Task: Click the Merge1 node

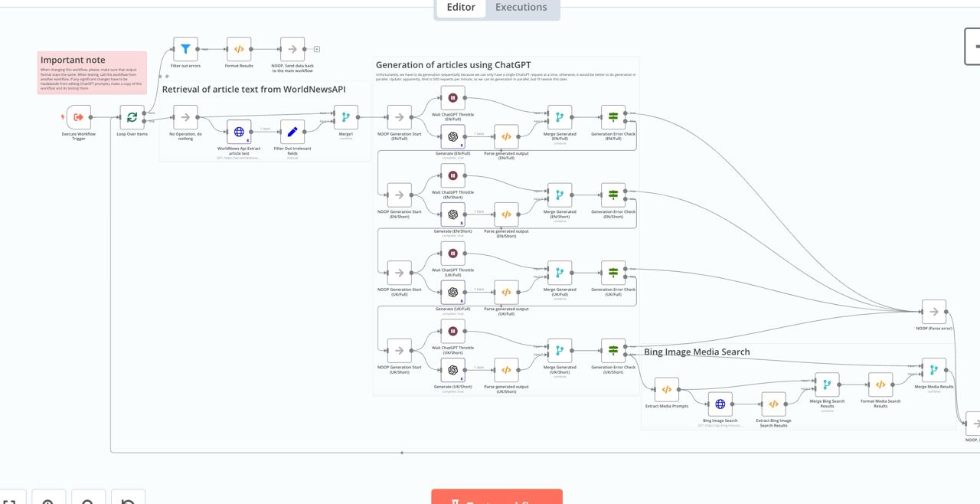Action: (x=346, y=117)
